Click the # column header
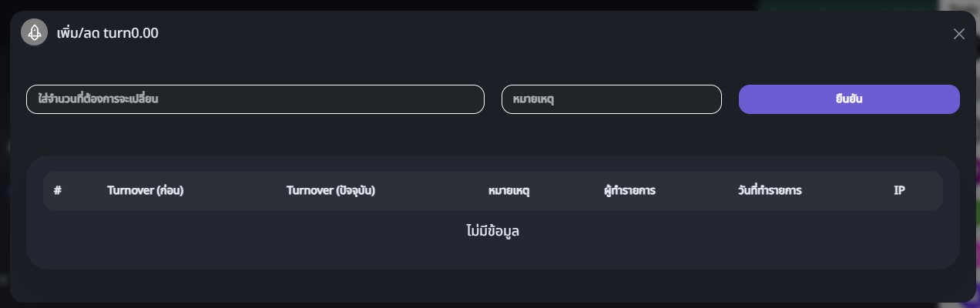 pyautogui.click(x=58, y=190)
